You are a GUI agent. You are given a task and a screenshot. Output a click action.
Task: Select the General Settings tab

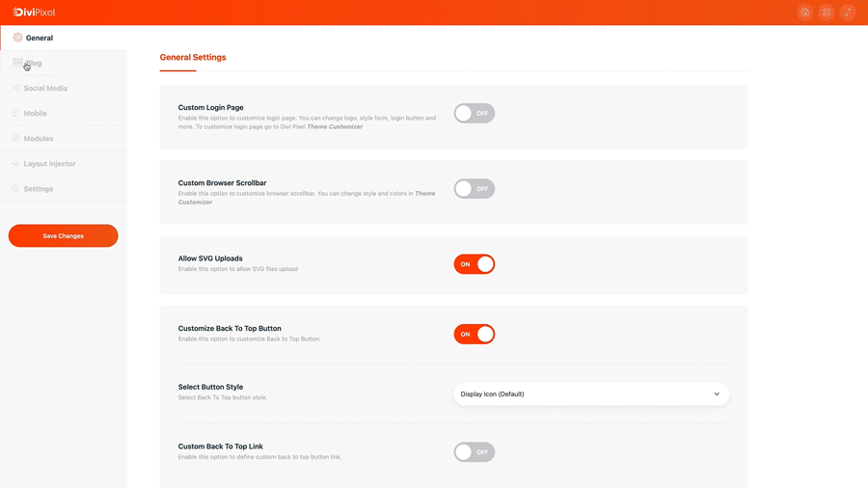(193, 58)
